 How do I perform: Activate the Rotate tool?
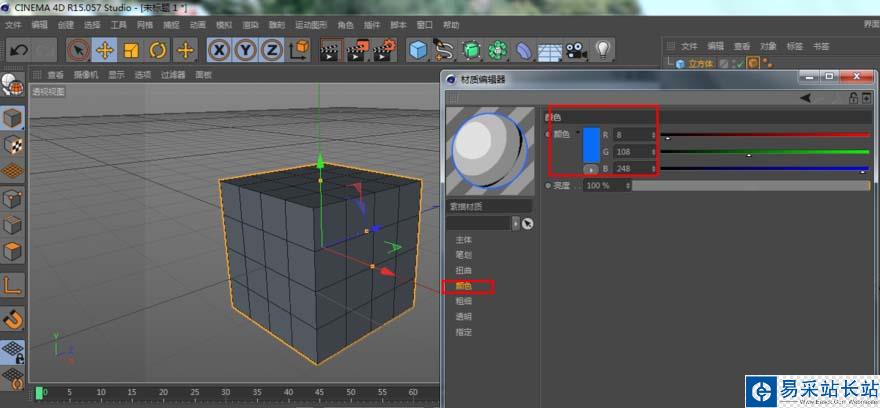(x=158, y=50)
